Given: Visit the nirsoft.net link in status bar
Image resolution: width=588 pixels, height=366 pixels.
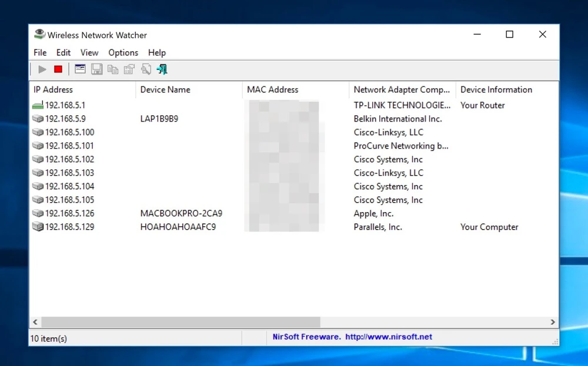Looking at the screenshot, I should pos(389,337).
